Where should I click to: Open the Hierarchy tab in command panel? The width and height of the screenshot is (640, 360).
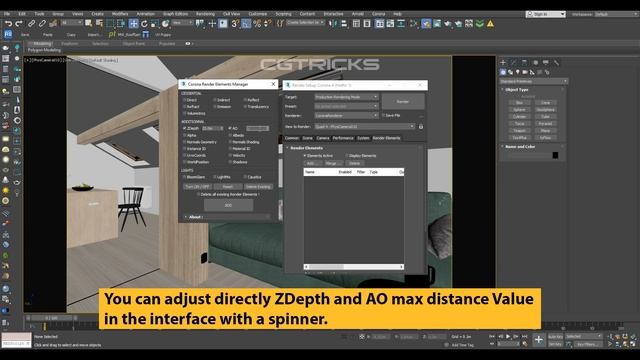pyautogui.click(x=524, y=62)
